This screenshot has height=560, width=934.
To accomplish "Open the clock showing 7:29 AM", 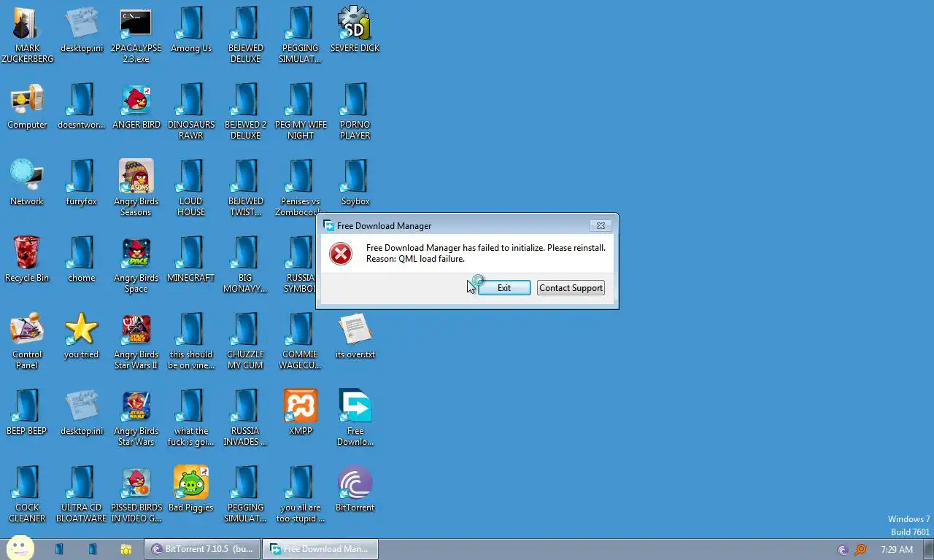I will pos(897,550).
